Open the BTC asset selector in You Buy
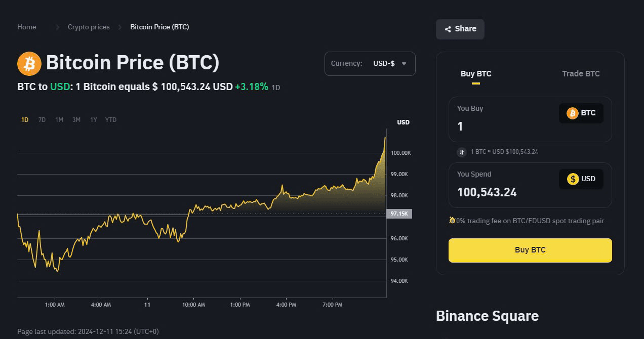 (581, 113)
